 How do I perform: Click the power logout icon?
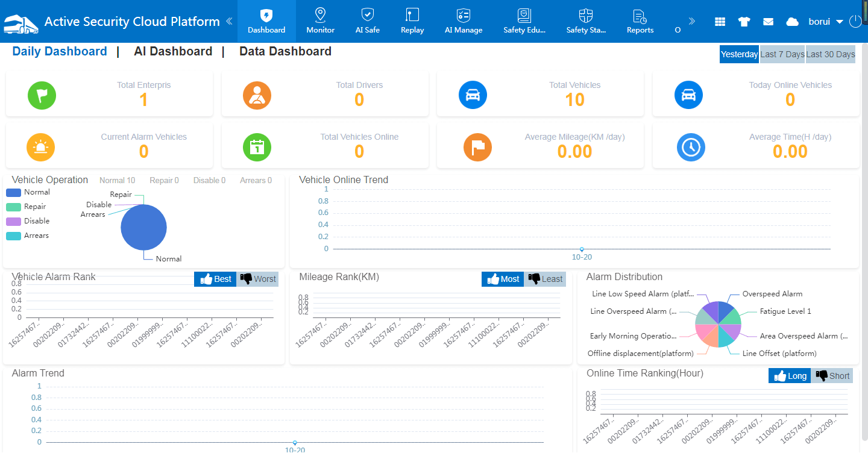coord(855,22)
